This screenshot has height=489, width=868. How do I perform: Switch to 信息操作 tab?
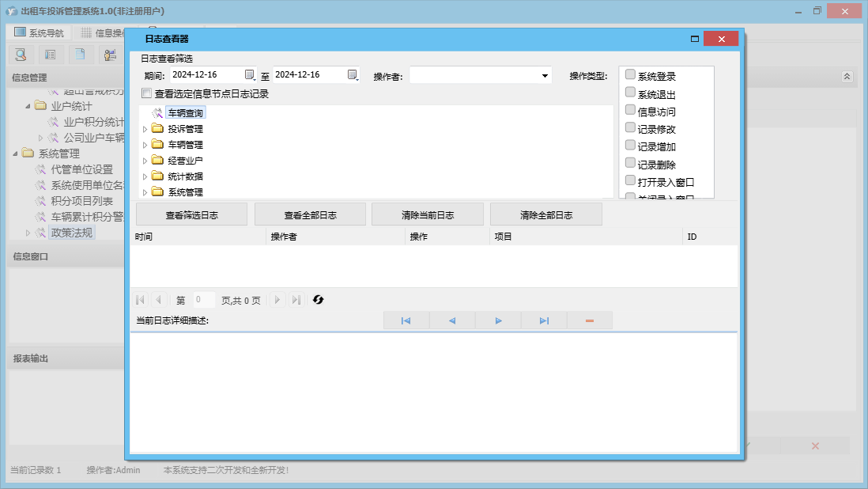[103, 32]
